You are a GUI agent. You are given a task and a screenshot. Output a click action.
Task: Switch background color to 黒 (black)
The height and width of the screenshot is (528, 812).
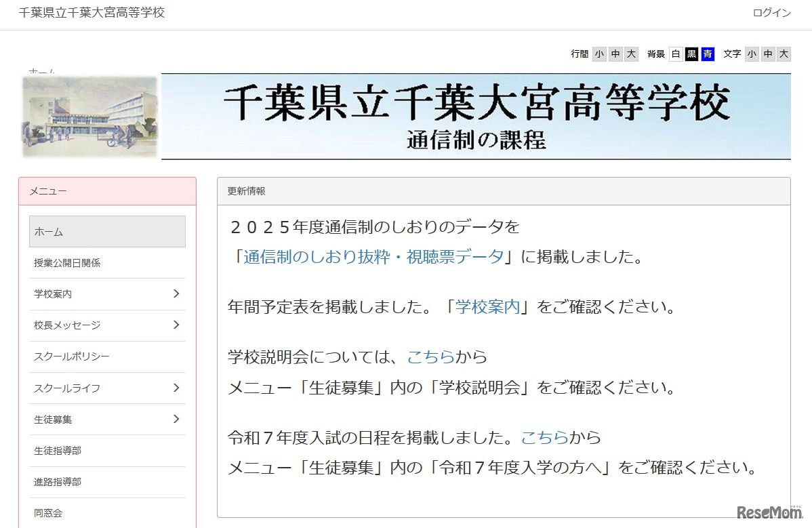pos(691,54)
